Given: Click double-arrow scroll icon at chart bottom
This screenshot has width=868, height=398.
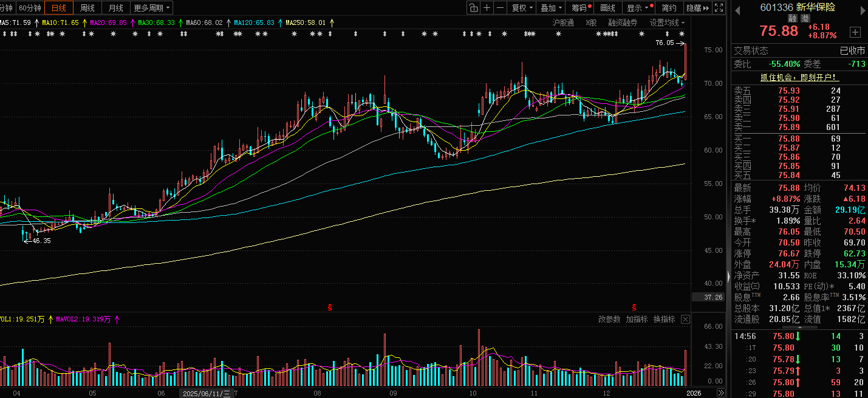Looking at the screenshot, I should pyautogui.click(x=720, y=393).
